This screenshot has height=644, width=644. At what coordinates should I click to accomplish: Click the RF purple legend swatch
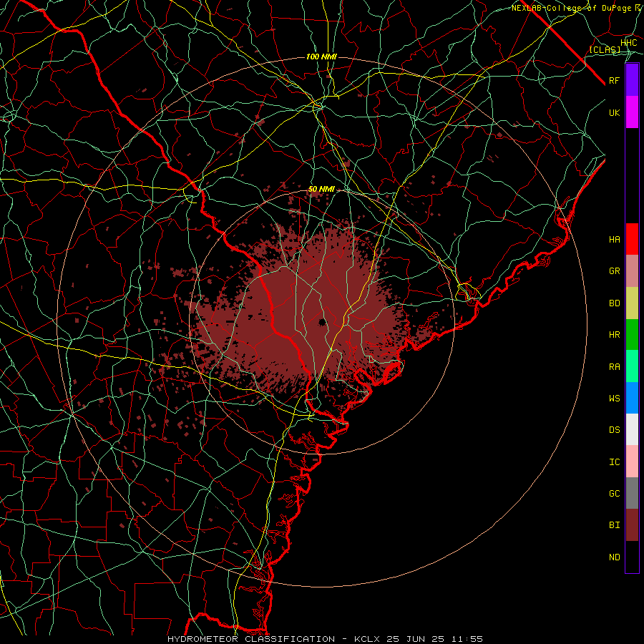click(632, 80)
